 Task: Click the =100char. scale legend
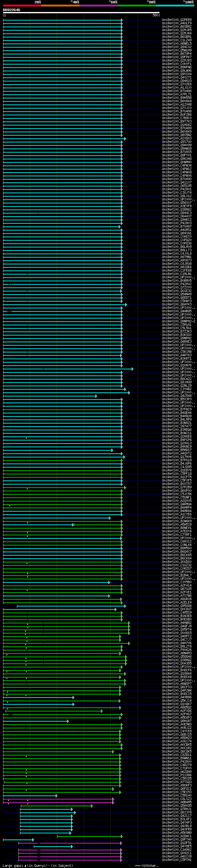click(147, 866)
